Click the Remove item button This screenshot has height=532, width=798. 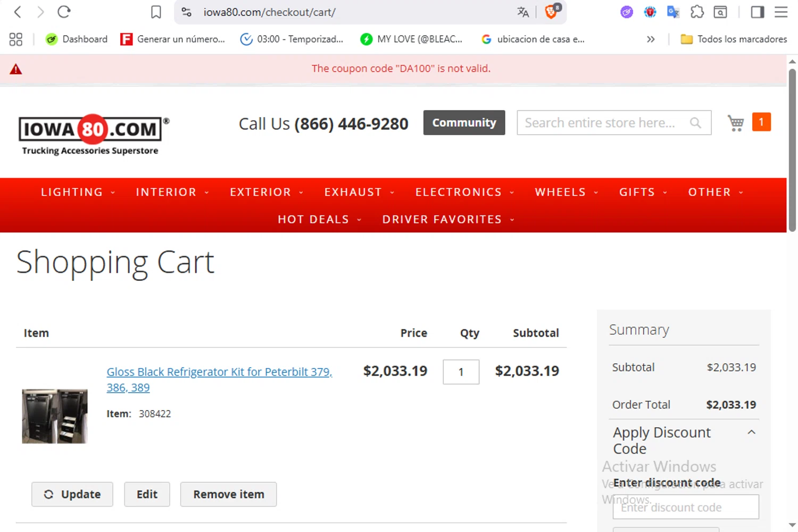click(x=228, y=494)
